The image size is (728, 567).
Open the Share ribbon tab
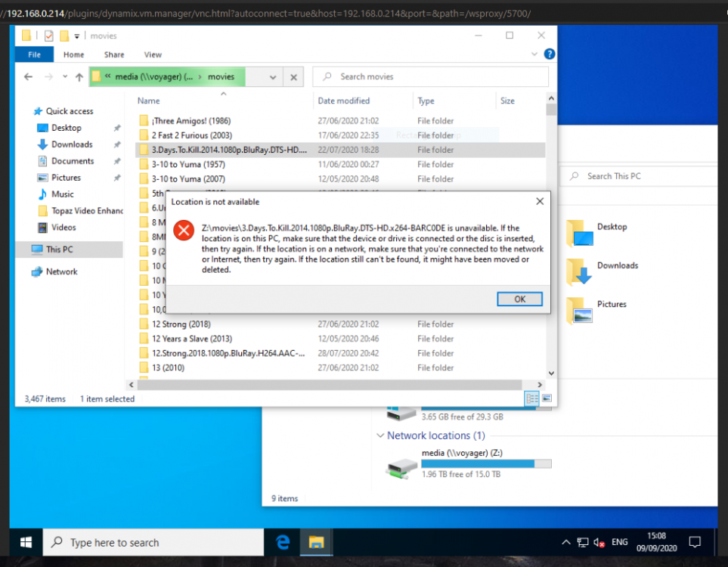click(x=113, y=54)
